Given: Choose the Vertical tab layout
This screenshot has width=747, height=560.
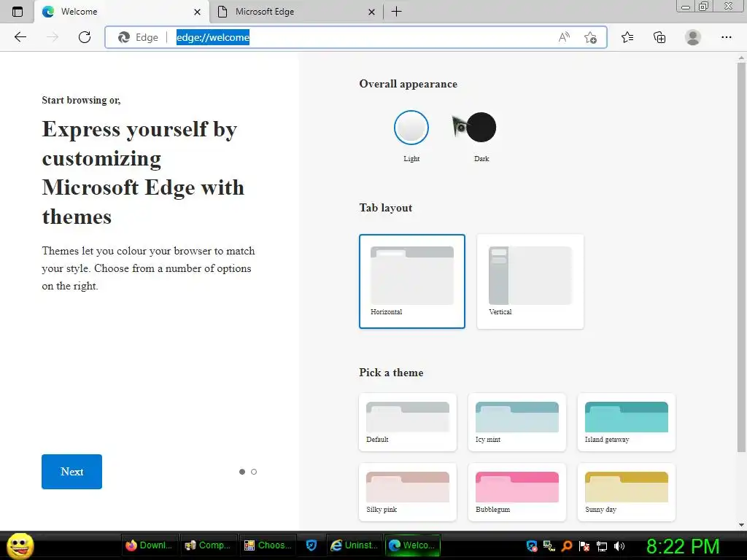Looking at the screenshot, I should tap(530, 281).
